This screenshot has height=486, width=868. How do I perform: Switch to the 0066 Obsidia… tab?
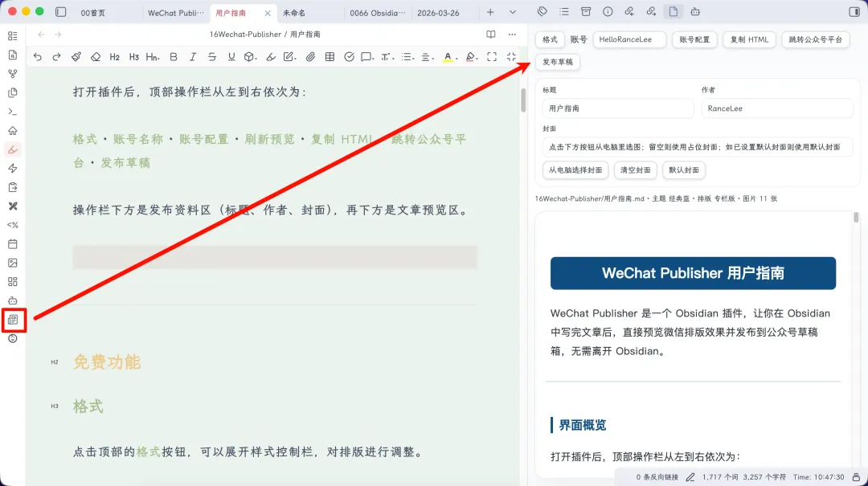pyautogui.click(x=378, y=12)
